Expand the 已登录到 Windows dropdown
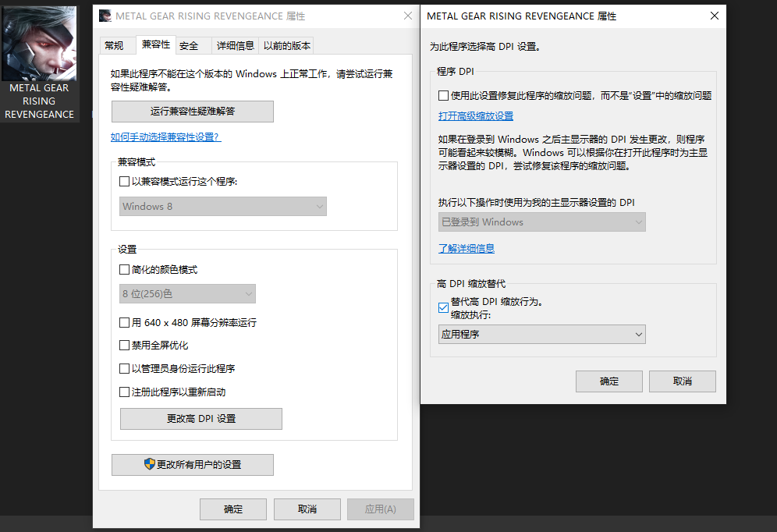This screenshot has width=777, height=532. 542,222
